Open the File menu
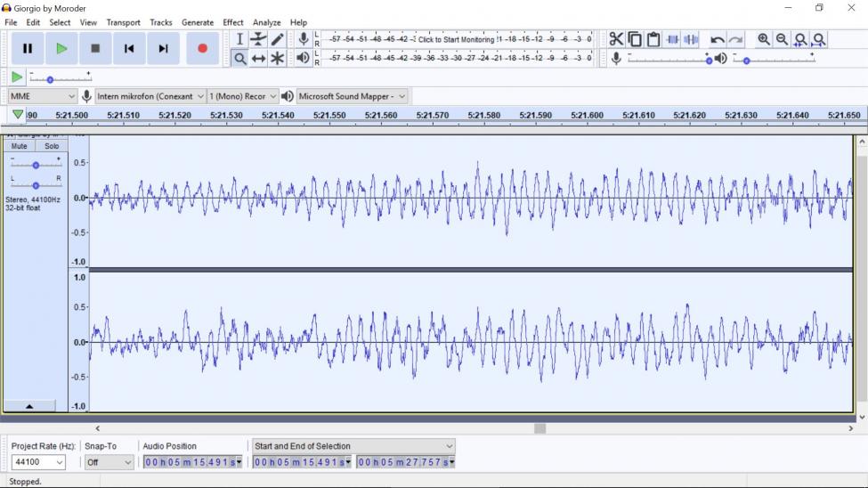This screenshot has width=868, height=488. point(11,23)
